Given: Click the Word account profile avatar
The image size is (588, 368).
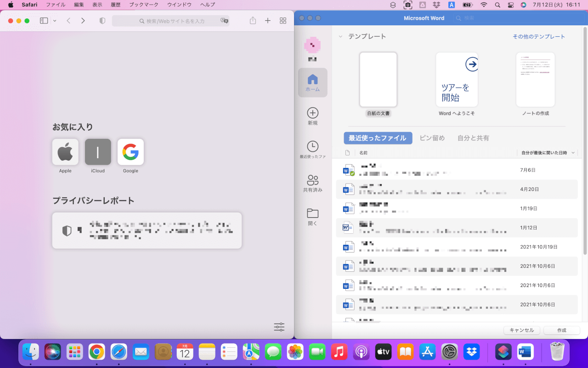Looking at the screenshot, I should (312, 46).
